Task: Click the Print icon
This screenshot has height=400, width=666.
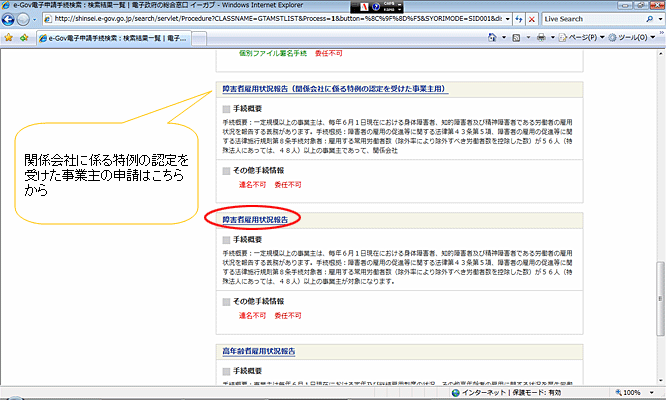Action: tap(540, 38)
